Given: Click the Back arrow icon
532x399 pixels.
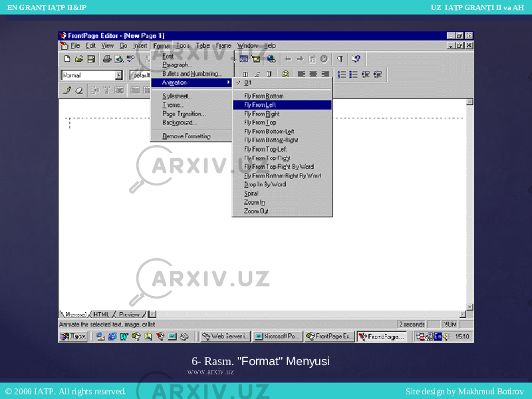Looking at the screenshot, I should click(288, 59).
